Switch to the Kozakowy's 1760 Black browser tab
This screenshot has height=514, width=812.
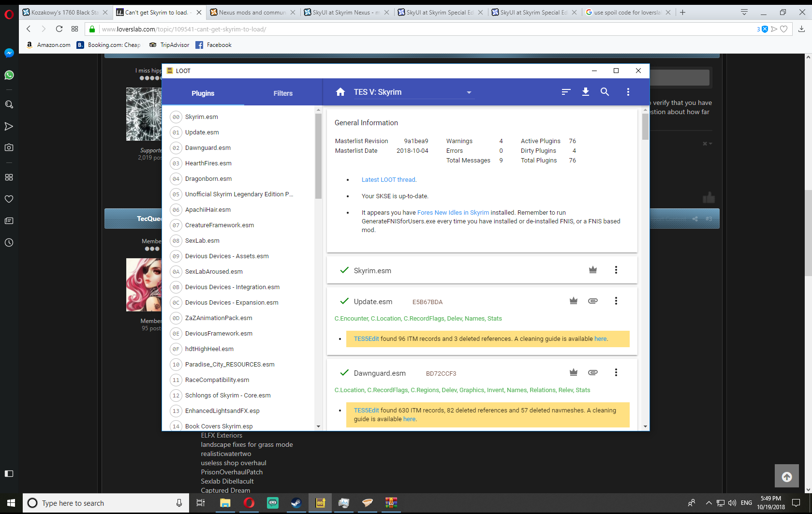click(x=65, y=13)
